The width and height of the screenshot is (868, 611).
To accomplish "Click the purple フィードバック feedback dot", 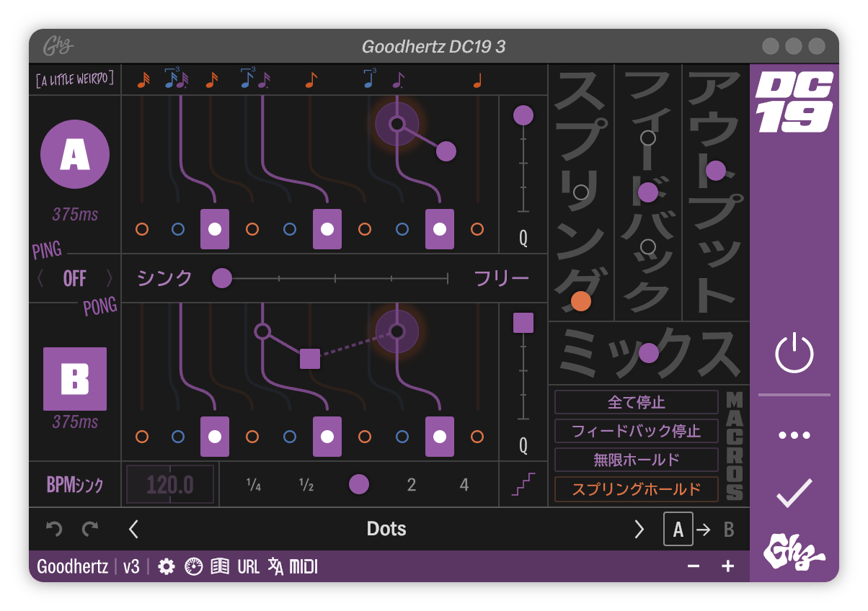I will (648, 192).
